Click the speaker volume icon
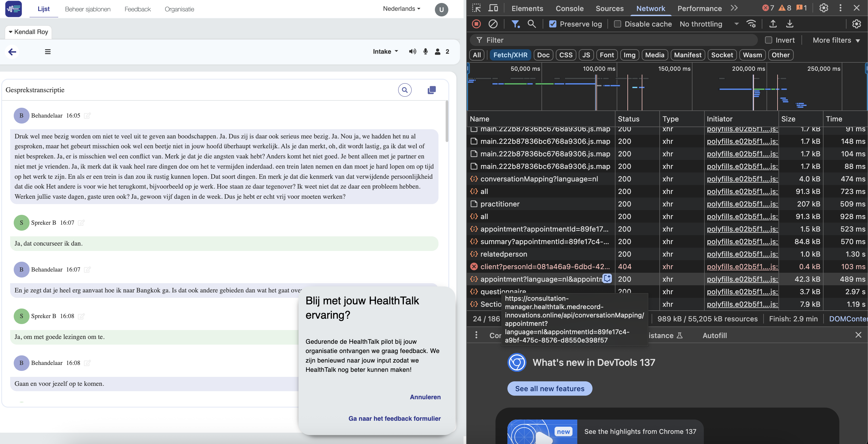The image size is (868, 444). 412,52
